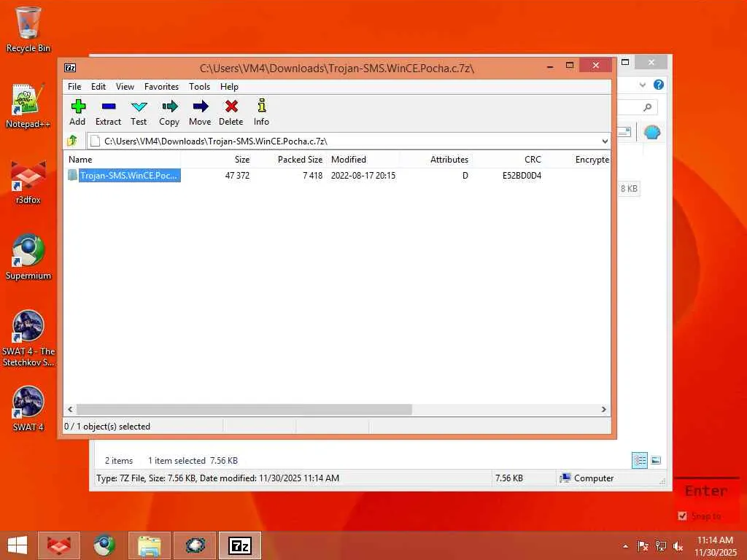Expand the Explorer ribbon chevron
Viewport: 747px width, 560px height.
643,85
